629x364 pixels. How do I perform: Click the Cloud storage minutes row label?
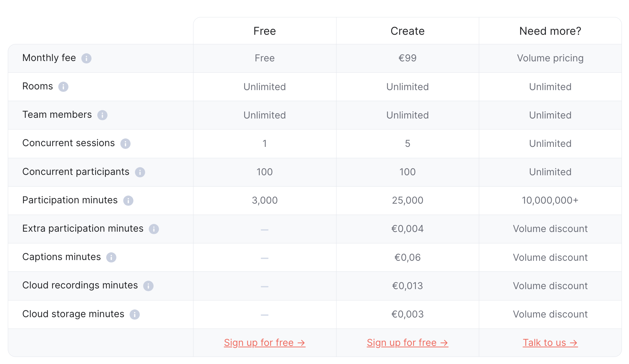point(73,314)
